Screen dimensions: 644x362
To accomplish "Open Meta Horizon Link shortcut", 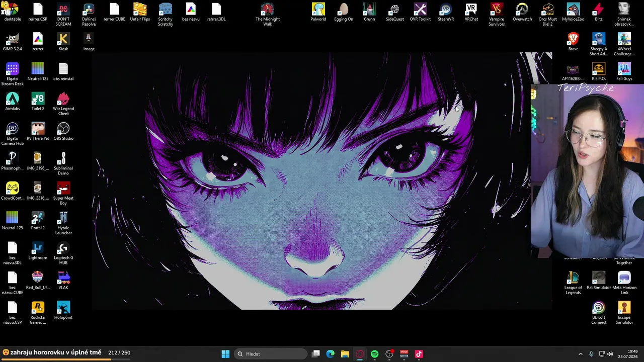I will pyautogui.click(x=624, y=284).
